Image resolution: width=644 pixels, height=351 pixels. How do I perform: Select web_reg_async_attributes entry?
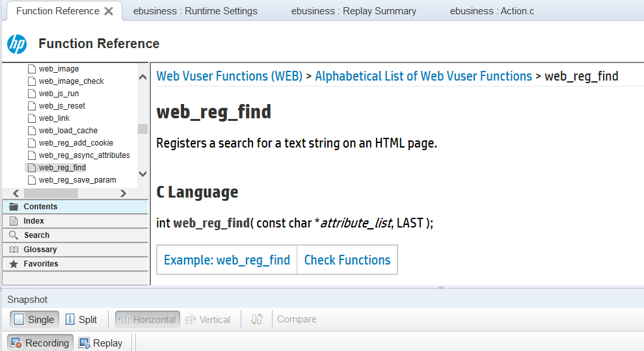(x=84, y=155)
